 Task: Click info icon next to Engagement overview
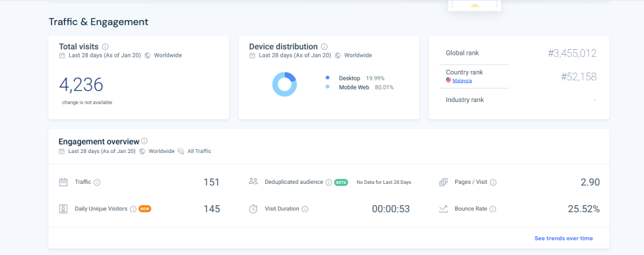coord(145,142)
